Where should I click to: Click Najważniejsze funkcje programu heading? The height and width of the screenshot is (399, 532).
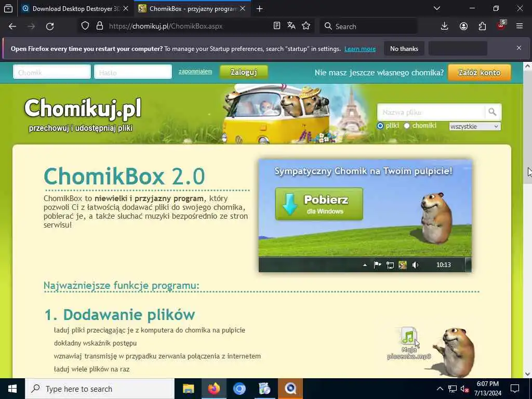click(122, 285)
